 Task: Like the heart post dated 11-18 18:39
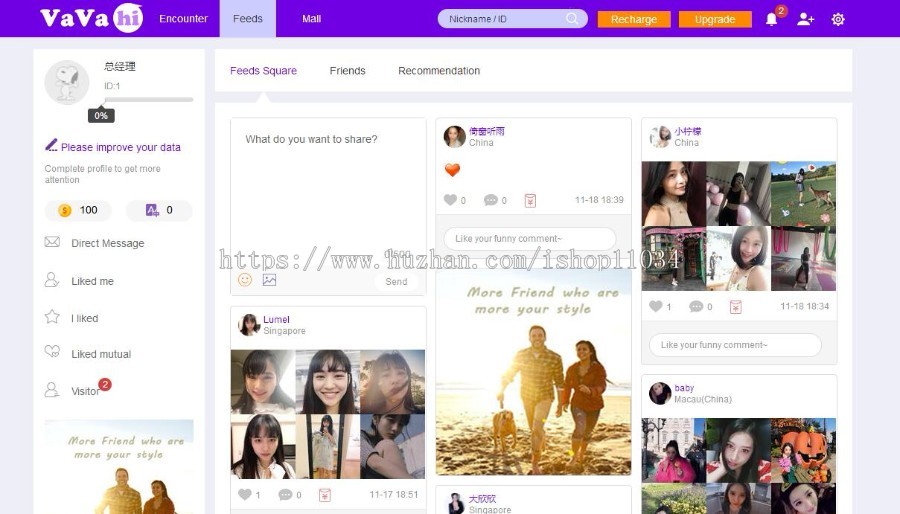[x=451, y=200]
